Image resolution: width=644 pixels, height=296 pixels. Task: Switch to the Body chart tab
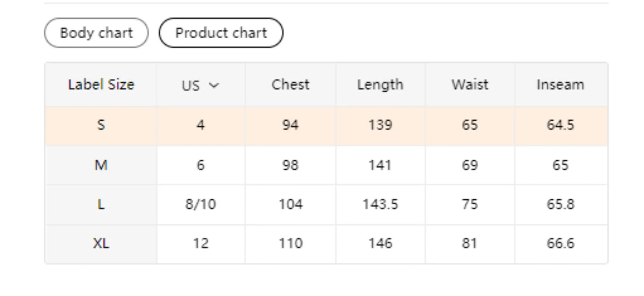(96, 33)
